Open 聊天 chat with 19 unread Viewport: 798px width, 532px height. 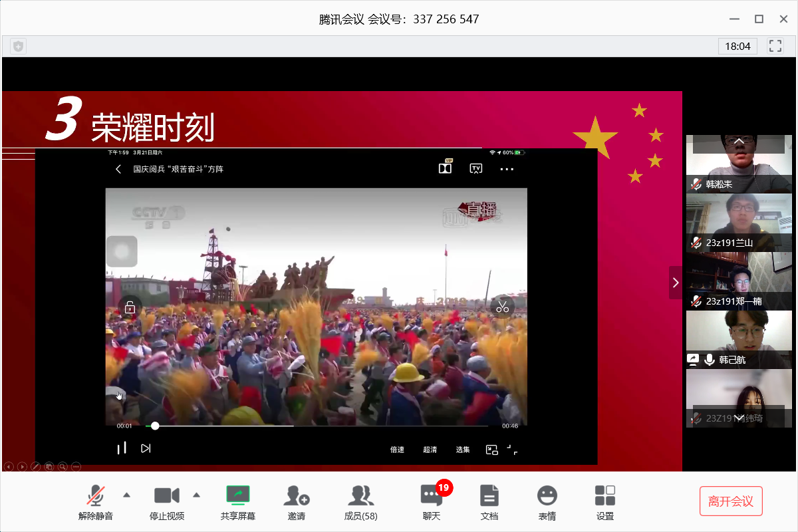pyautogui.click(x=432, y=496)
